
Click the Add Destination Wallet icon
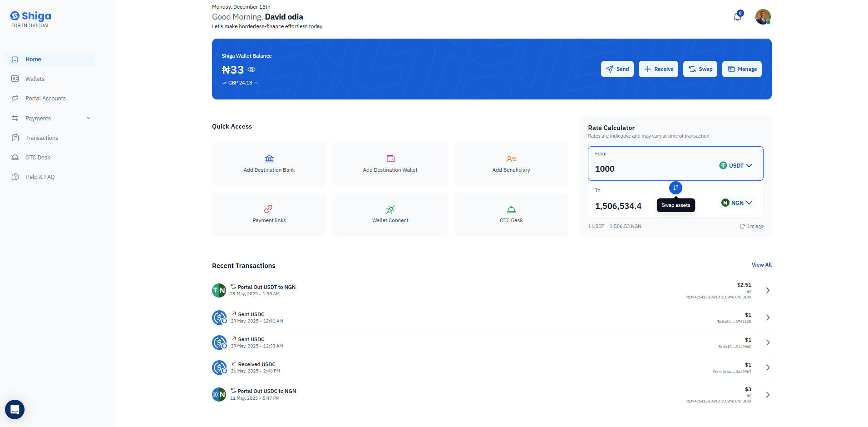390,159
